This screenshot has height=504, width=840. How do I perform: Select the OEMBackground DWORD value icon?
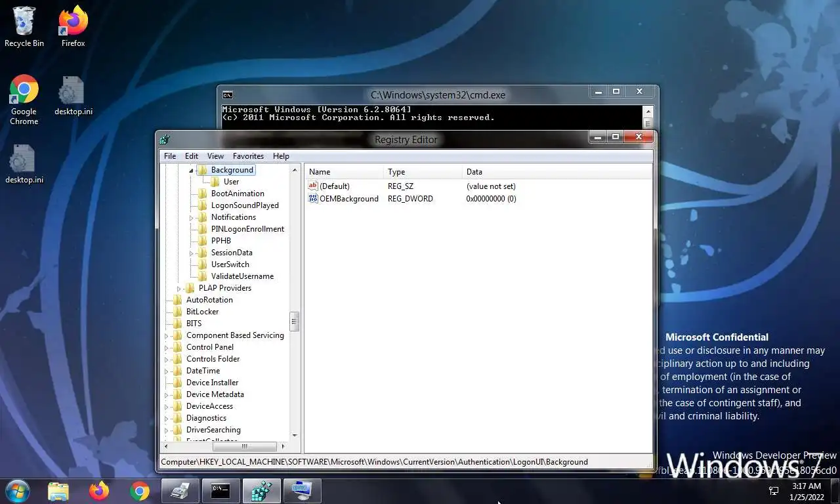point(313,199)
